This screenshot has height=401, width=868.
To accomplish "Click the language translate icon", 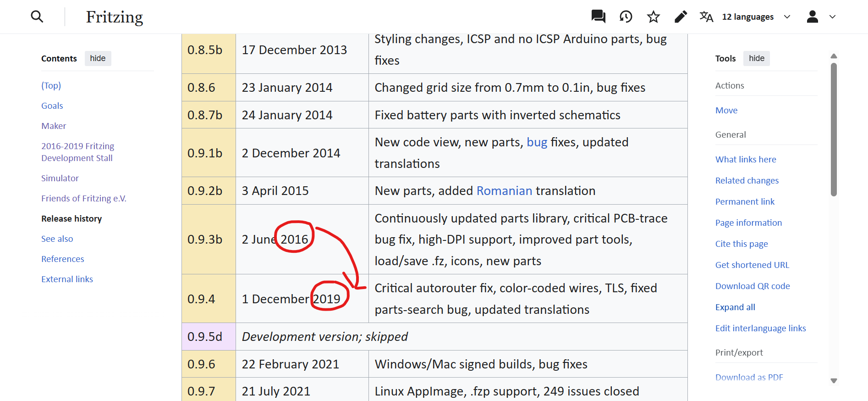I will (706, 17).
